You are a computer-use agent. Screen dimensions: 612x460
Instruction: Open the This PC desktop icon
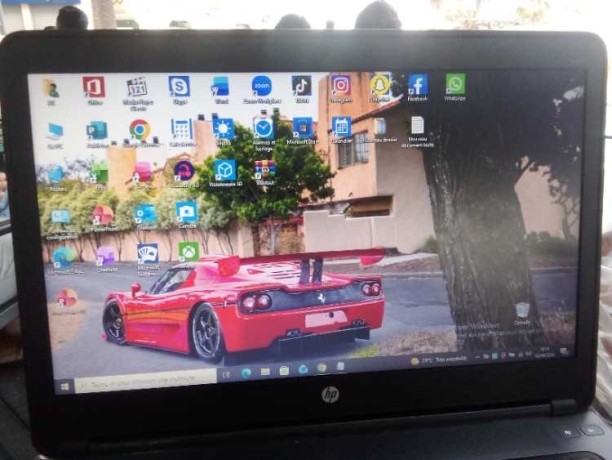coord(55,136)
